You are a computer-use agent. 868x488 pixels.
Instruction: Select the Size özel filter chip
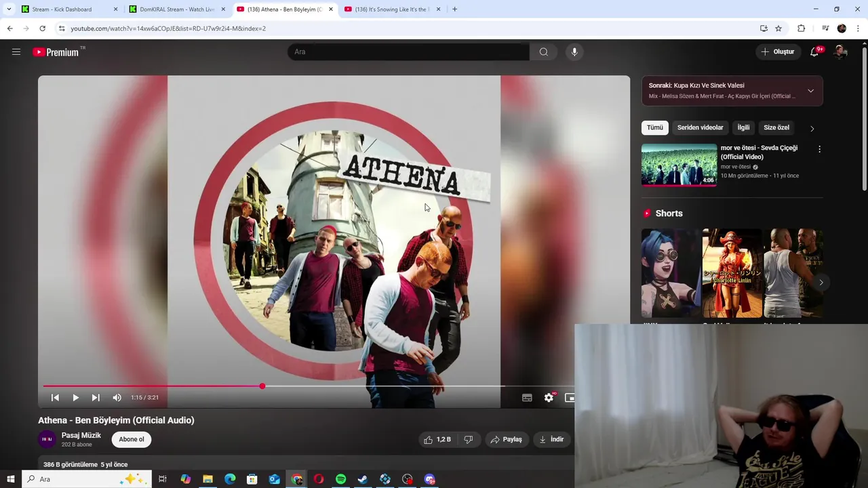(776, 127)
